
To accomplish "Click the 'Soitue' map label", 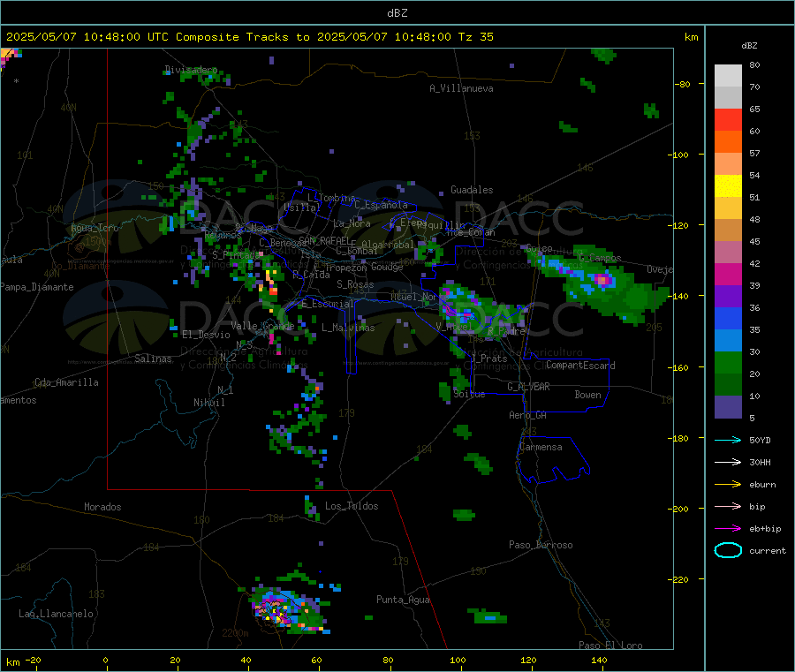I will 469,394.
